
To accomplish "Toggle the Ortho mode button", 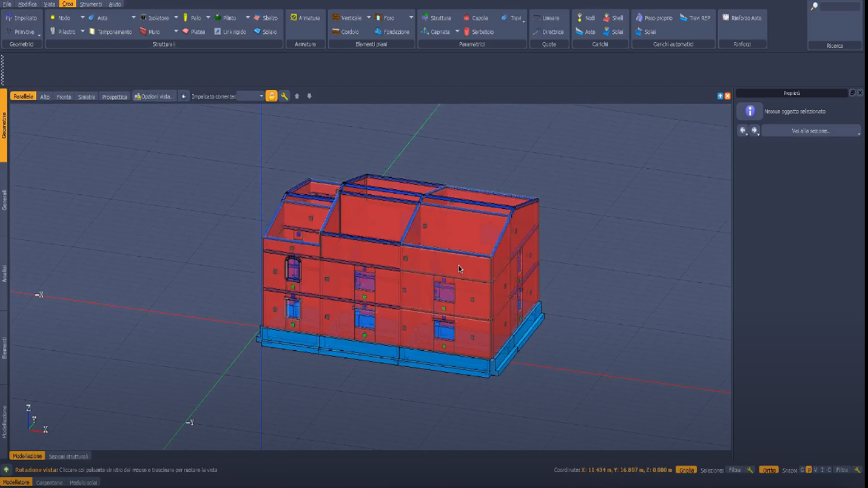I will pyautogui.click(x=769, y=470).
